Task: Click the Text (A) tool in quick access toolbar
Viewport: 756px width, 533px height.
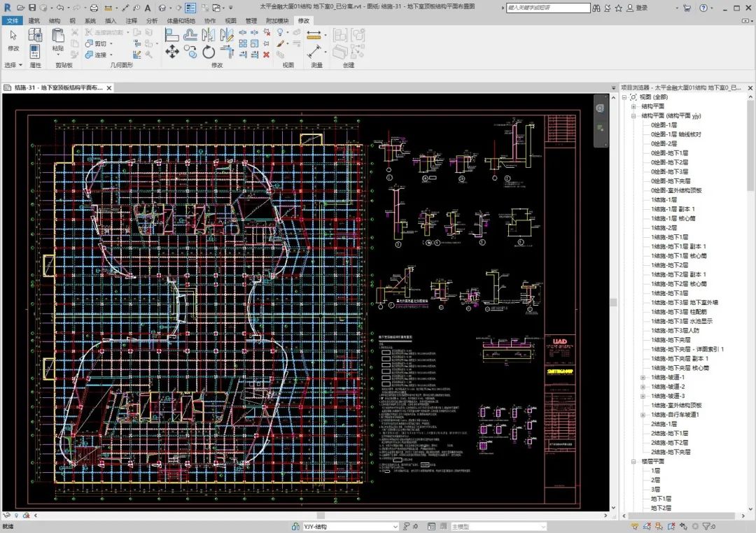Action: tap(148, 8)
